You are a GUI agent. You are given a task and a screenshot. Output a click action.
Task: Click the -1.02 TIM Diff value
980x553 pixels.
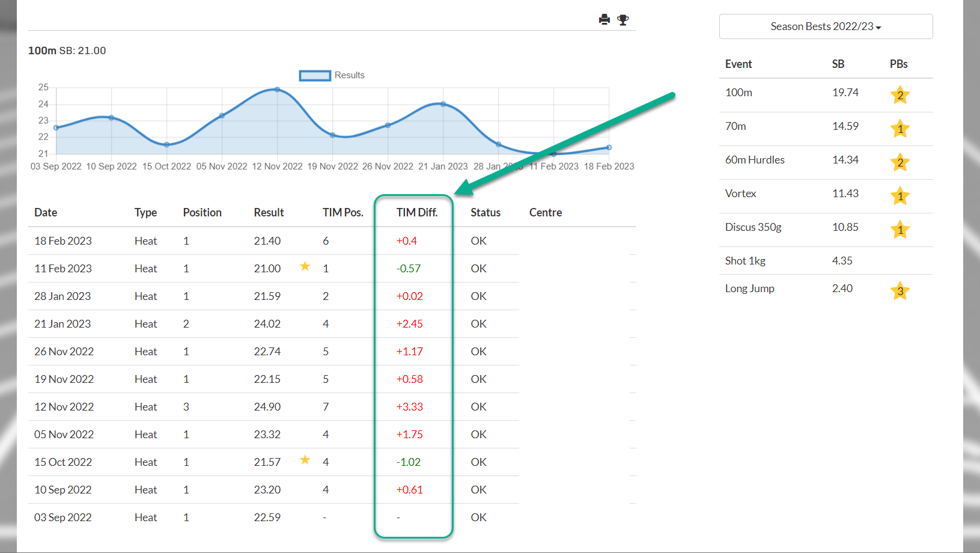(x=409, y=462)
